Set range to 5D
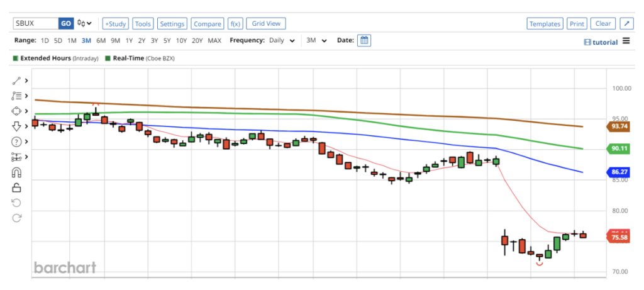This screenshot has width=644, height=290. pos(58,41)
